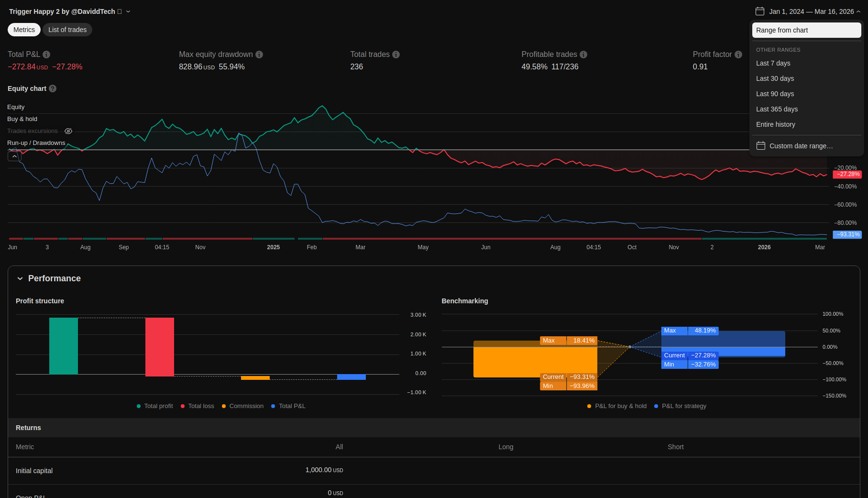This screenshot has height=498, width=868.
Task: Open the Trigger Happy 2 strategy dropdown
Action: tap(128, 11)
